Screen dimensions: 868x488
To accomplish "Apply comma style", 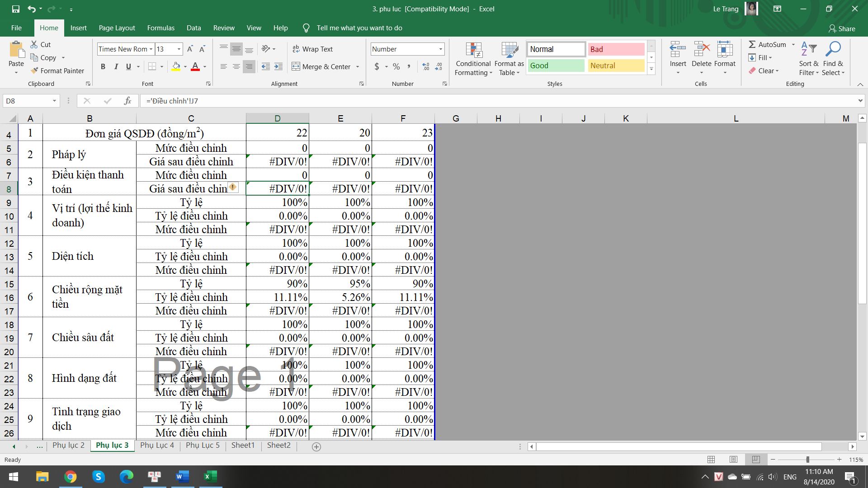I will click(409, 66).
